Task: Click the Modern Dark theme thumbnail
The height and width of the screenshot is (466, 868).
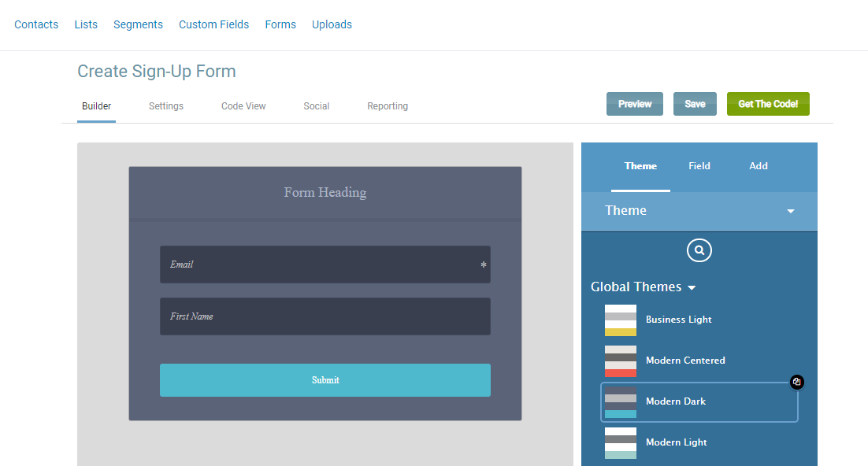Action: [x=621, y=401]
